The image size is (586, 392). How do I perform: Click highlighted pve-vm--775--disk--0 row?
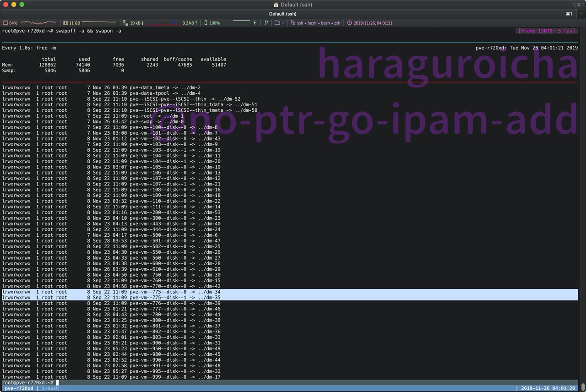point(289,292)
